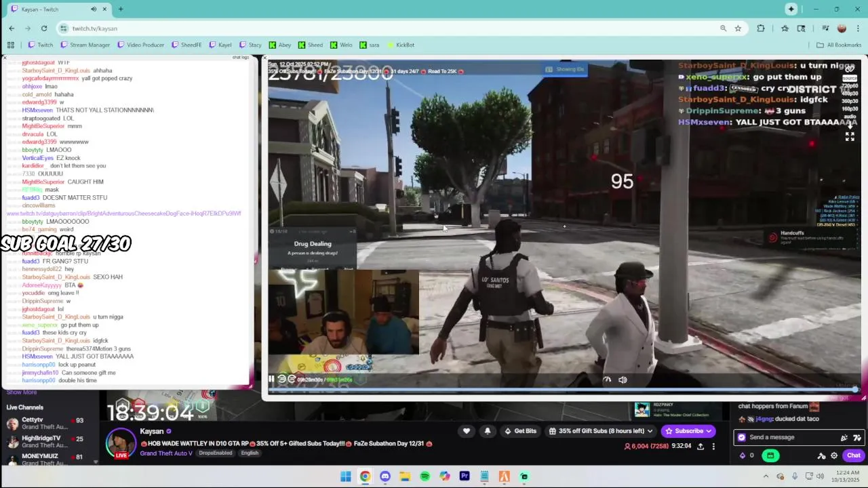Toggle notifications with the bell icon
Screen dimensions: 868x488
point(487,431)
